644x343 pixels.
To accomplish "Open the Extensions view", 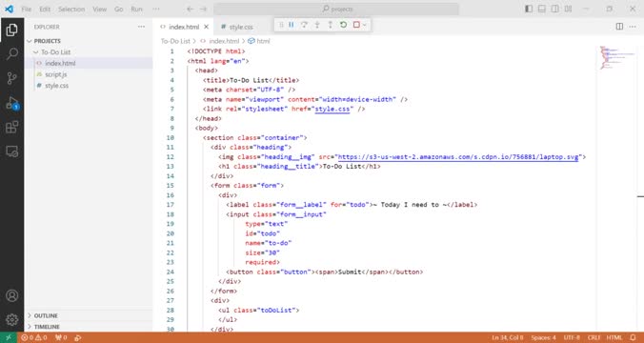I will tap(12, 127).
